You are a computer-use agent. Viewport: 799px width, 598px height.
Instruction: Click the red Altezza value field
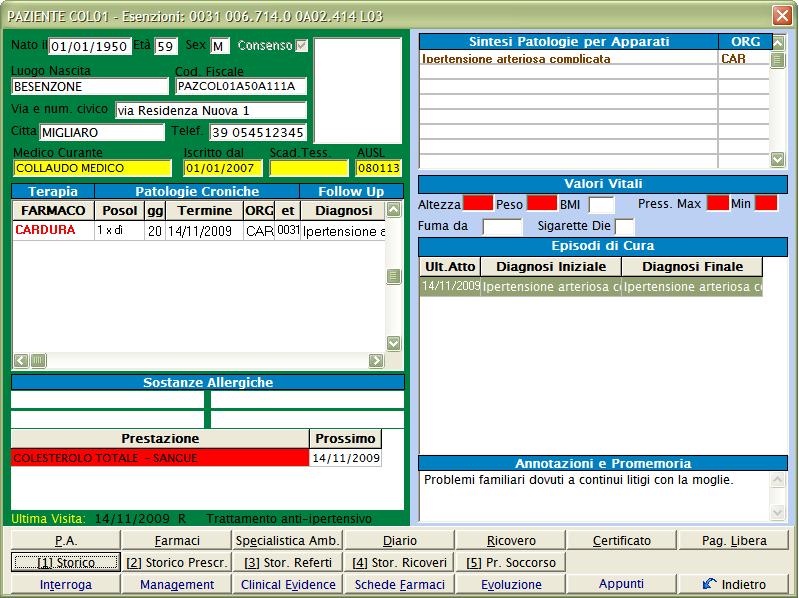pyautogui.click(x=478, y=204)
